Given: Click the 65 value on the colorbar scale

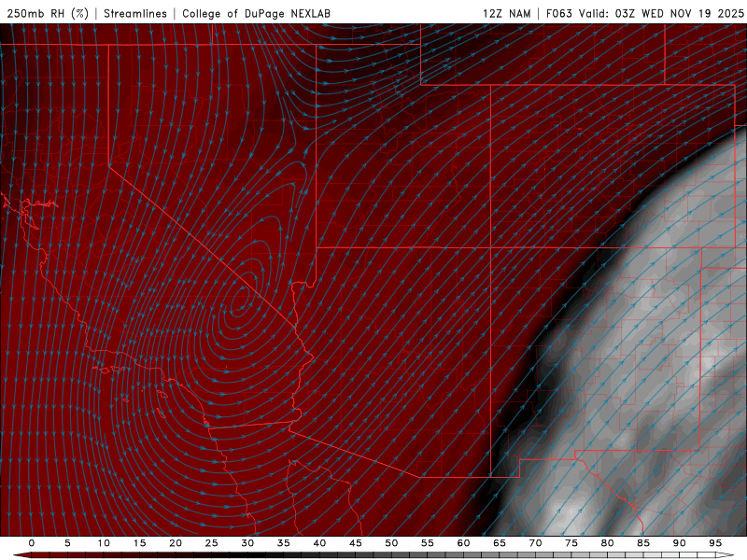Looking at the screenshot, I should point(499,543).
